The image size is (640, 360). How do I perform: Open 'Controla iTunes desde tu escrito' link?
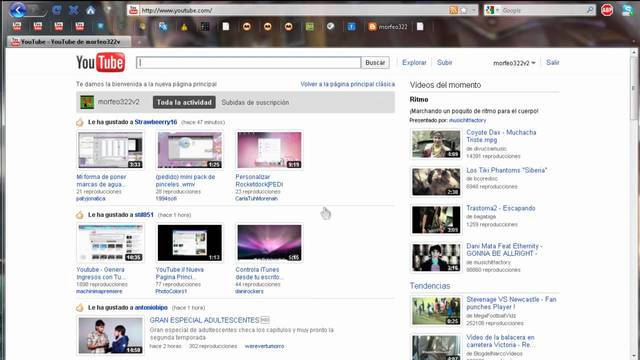coord(258,273)
